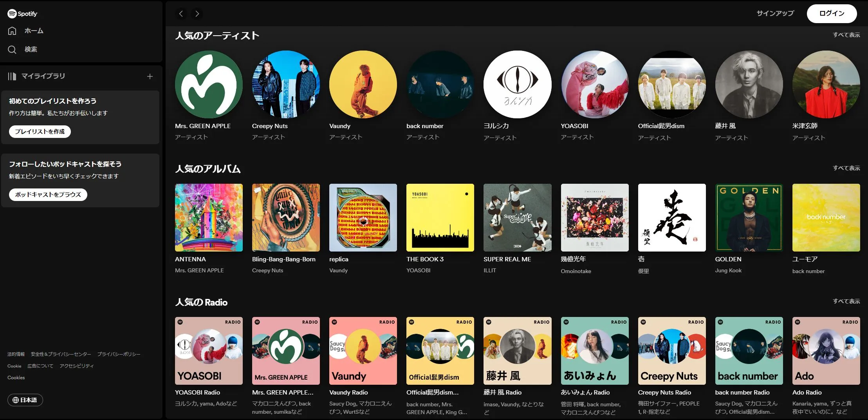Open the 検索 search icon
868x420 pixels.
point(12,49)
